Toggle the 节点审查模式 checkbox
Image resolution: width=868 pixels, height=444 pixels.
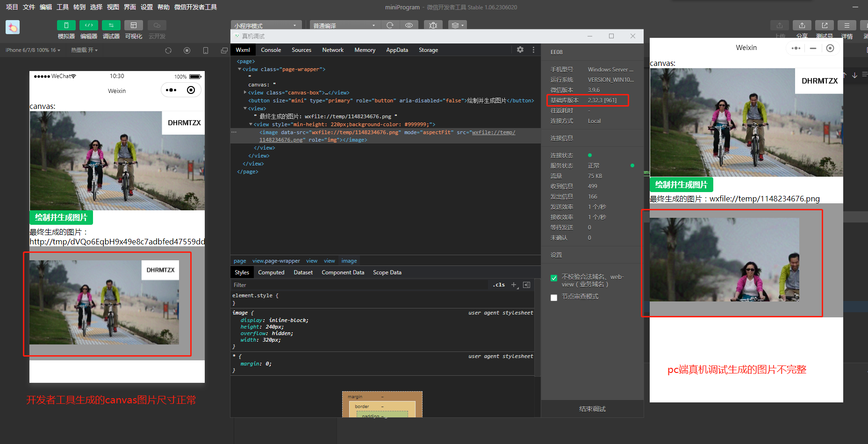pyautogui.click(x=554, y=297)
